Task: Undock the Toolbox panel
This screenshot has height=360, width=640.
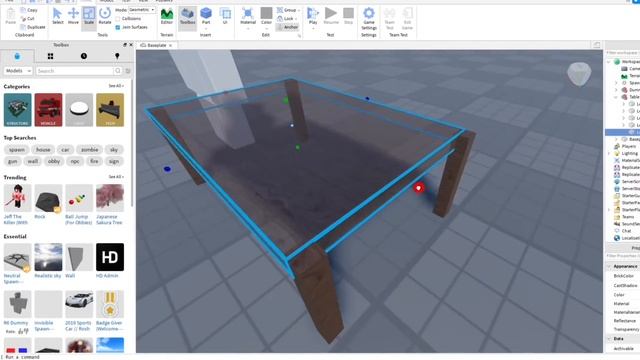Action: click(x=125, y=45)
